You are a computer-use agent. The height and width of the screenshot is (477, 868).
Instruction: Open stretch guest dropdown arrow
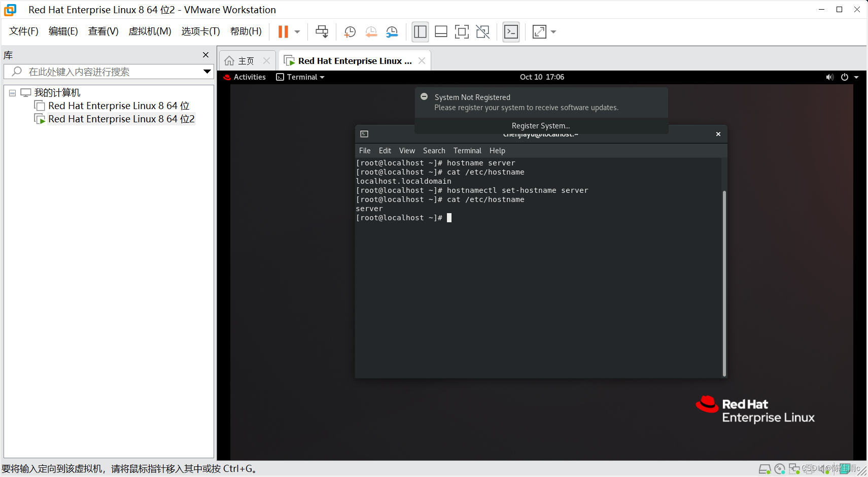tap(553, 31)
